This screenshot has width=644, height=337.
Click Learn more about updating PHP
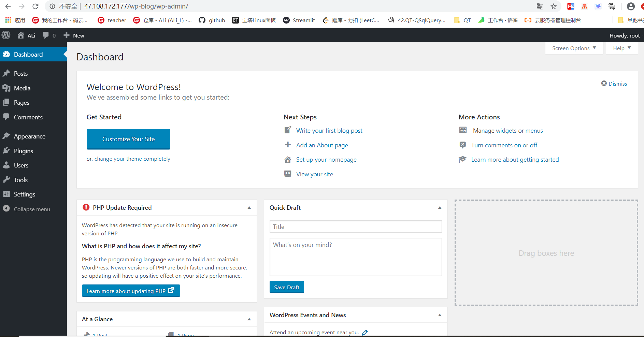point(131,291)
